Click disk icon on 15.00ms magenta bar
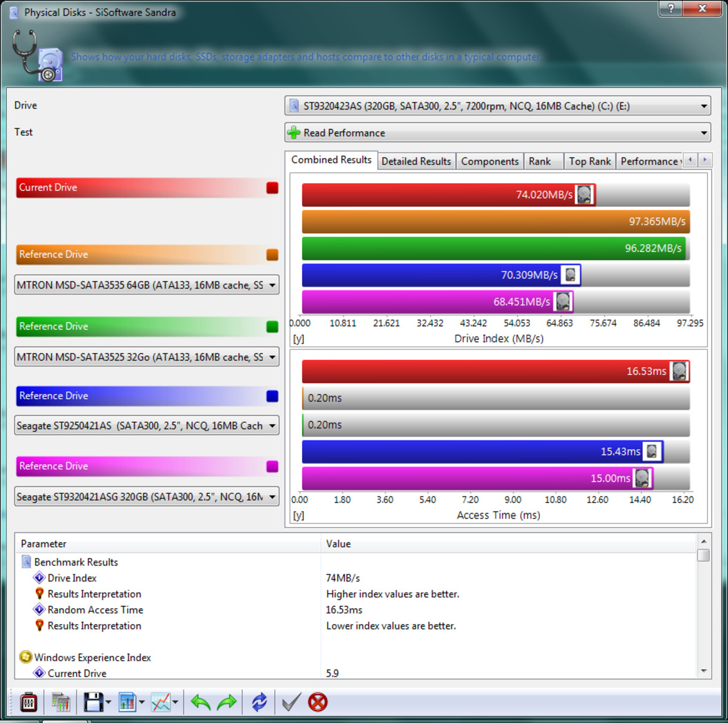 click(x=641, y=478)
